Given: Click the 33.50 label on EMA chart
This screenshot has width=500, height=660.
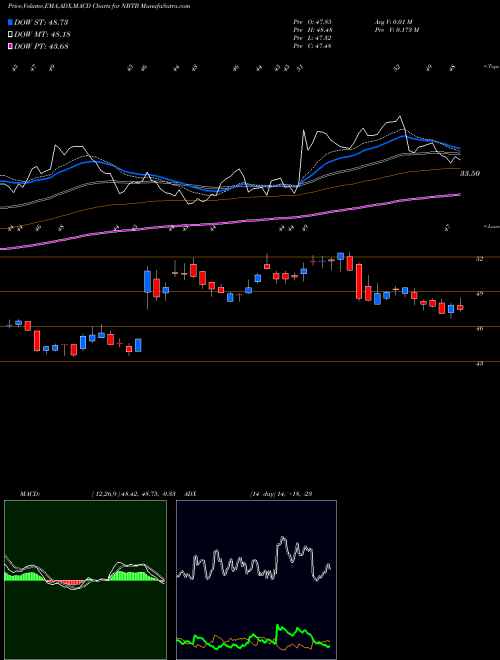Looking at the screenshot, I should coord(470,173).
